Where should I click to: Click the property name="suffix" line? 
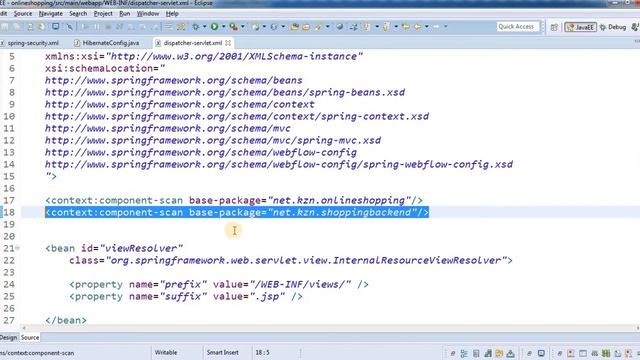pos(186,296)
